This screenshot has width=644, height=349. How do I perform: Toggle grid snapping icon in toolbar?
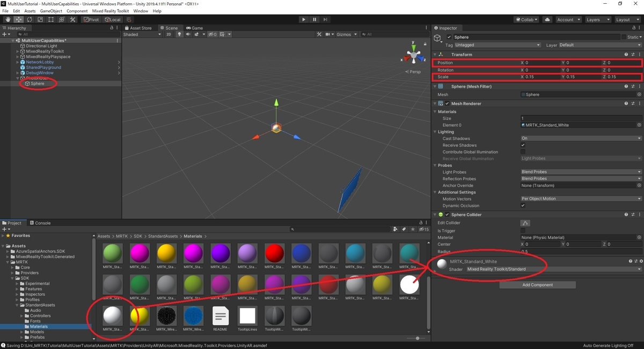[x=129, y=19]
